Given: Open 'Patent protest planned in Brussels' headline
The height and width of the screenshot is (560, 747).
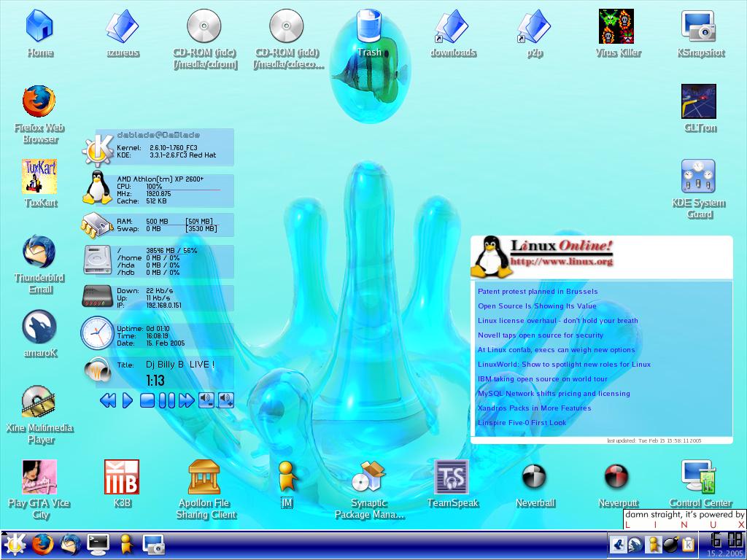Looking at the screenshot, I should point(538,292).
